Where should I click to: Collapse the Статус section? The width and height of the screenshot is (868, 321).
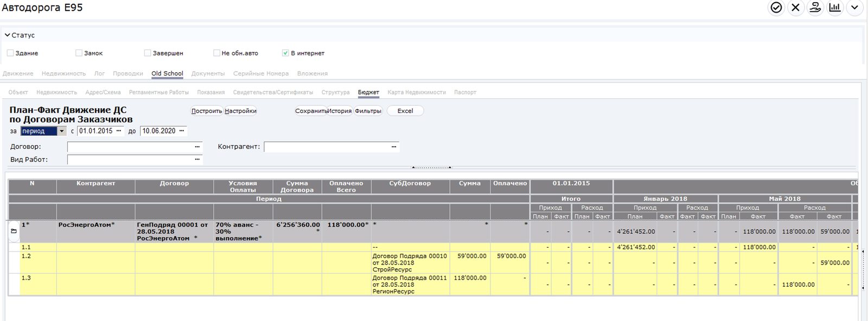point(8,35)
